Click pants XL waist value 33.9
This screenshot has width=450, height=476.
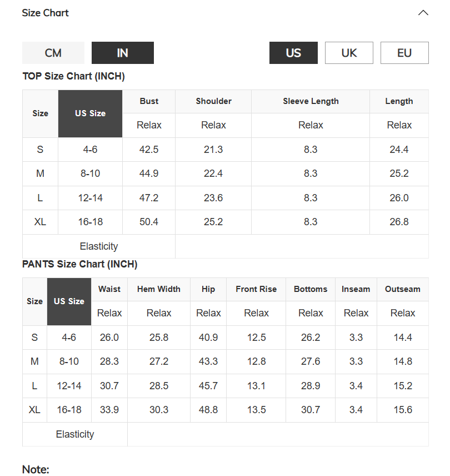click(x=109, y=410)
